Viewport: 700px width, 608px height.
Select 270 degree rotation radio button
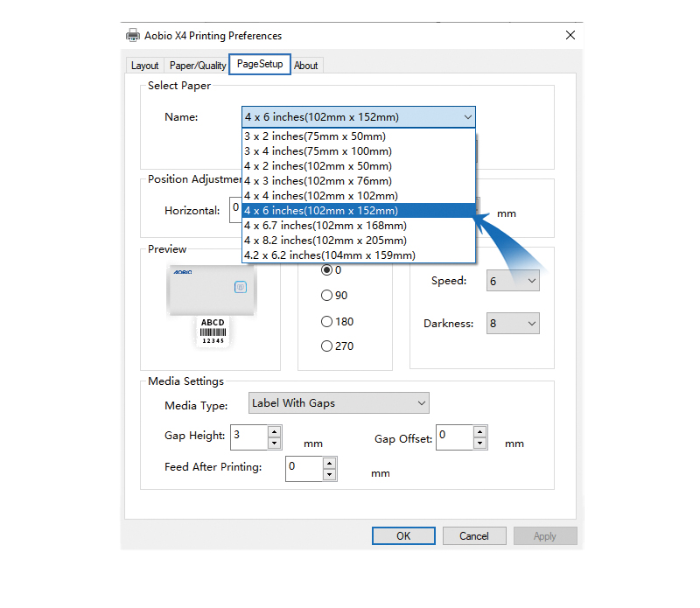coord(326,346)
